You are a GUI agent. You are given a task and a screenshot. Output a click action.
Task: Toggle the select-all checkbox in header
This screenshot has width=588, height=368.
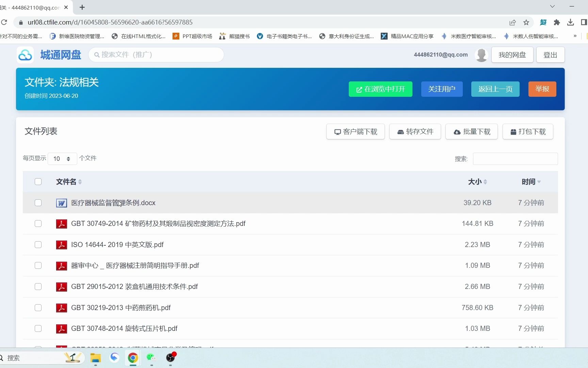[38, 182]
